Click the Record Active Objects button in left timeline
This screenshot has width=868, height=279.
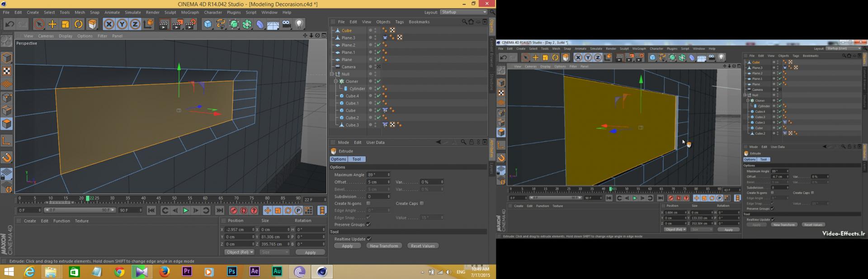(233, 210)
